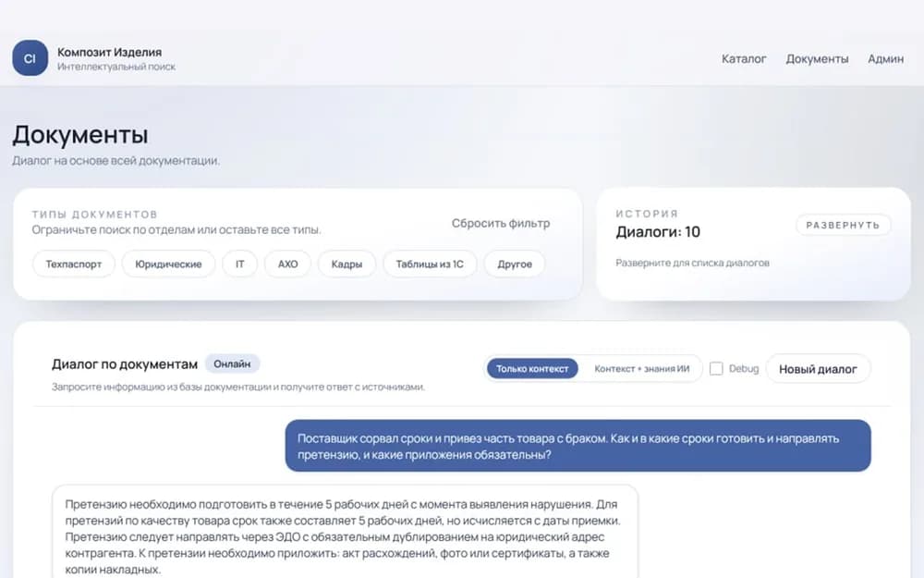Click the Разверните для списка диалогов hint

pos(692,263)
